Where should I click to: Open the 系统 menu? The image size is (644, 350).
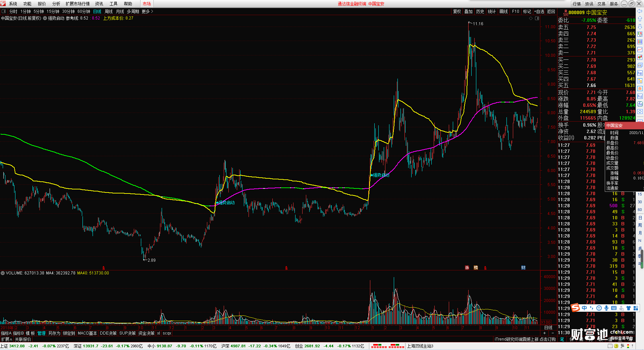(13, 4)
